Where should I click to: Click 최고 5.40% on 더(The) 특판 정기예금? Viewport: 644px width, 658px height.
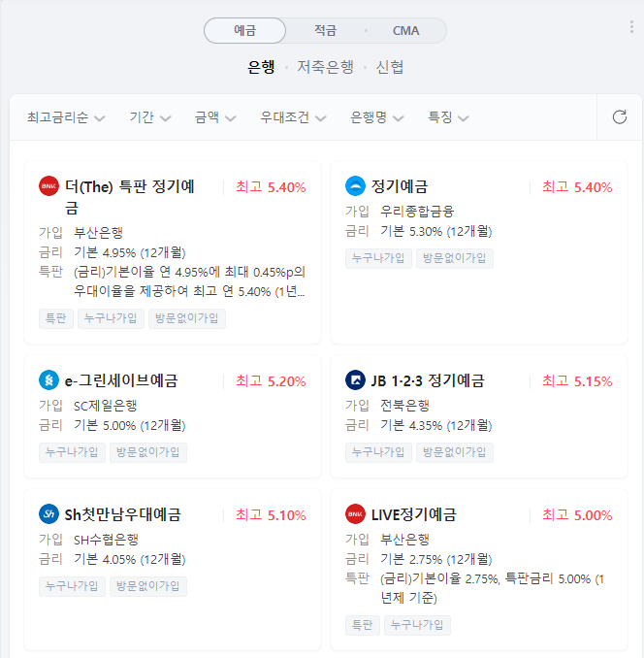pyautogui.click(x=271, y=187)
